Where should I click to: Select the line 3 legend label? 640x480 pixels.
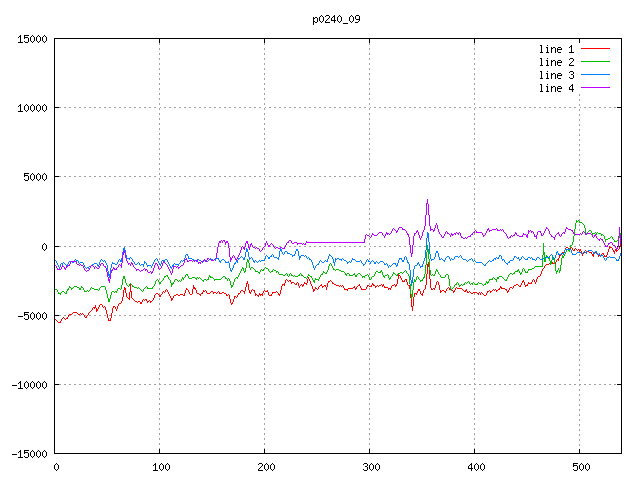pyautogui.click(x=556, y=75)
